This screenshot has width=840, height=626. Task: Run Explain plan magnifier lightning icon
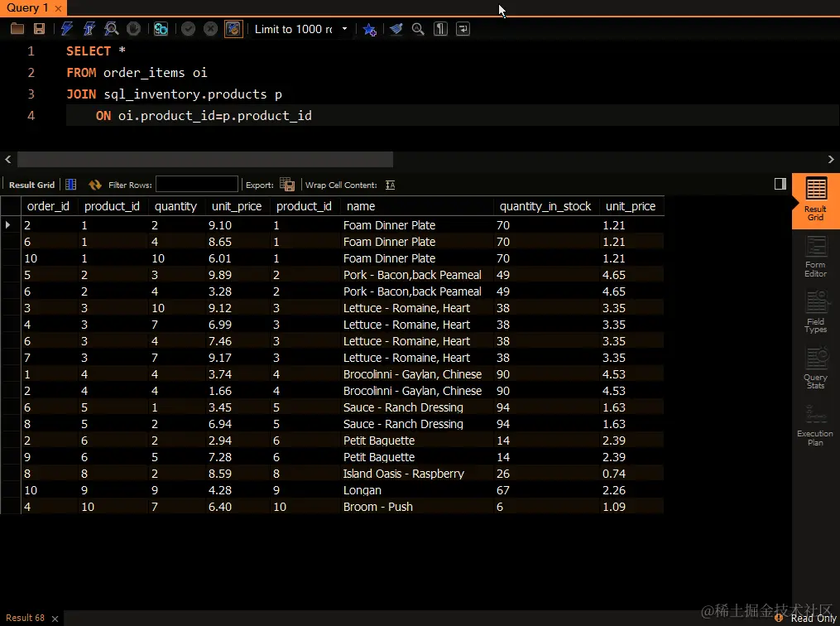pos(112,29)
